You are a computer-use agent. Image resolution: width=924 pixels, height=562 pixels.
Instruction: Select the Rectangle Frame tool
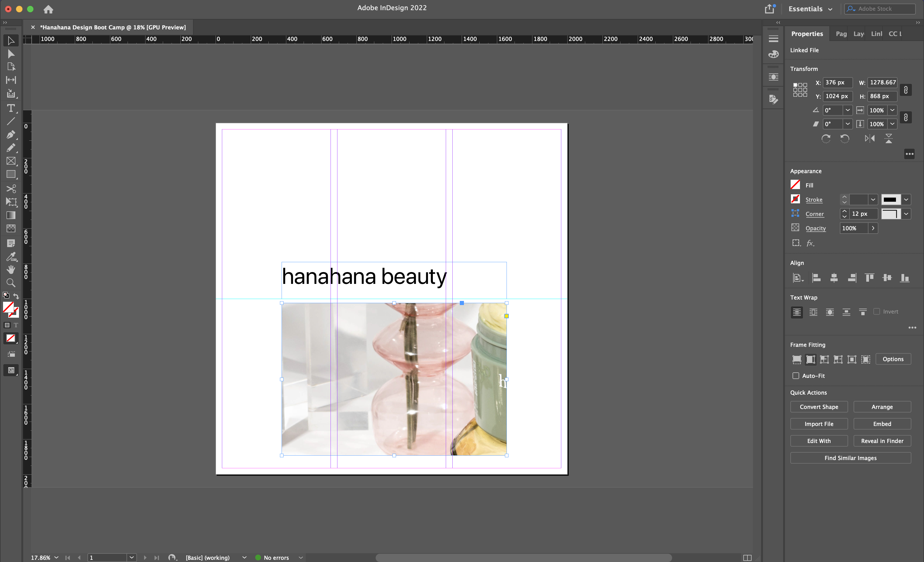click(x=11, y=161)
